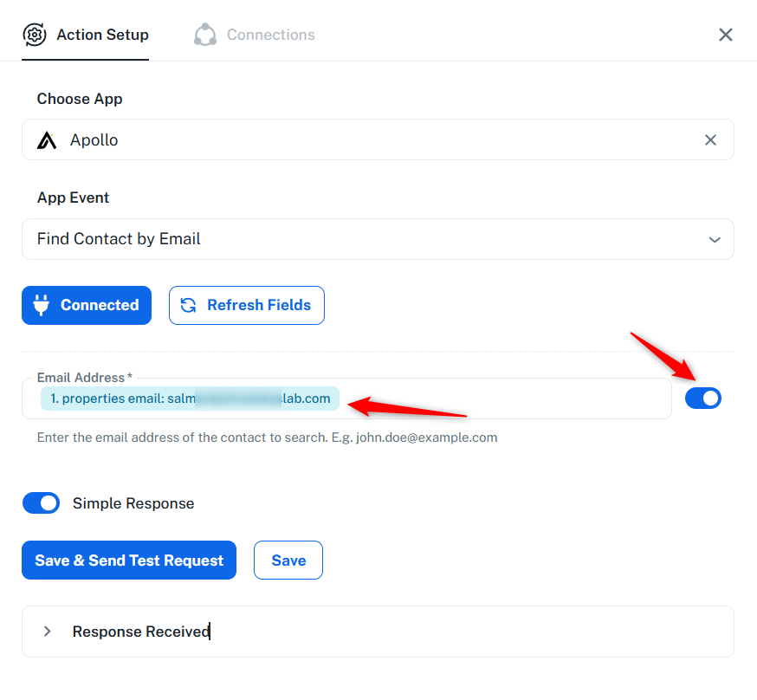Click the Action Setup gear icon
Viewport: 757px width, 700px height.
35,36
